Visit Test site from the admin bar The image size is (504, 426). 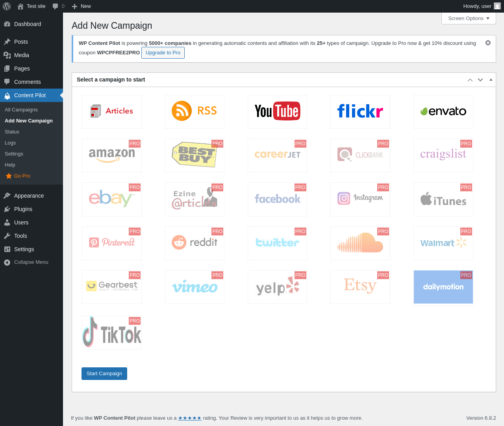point(31,6)
